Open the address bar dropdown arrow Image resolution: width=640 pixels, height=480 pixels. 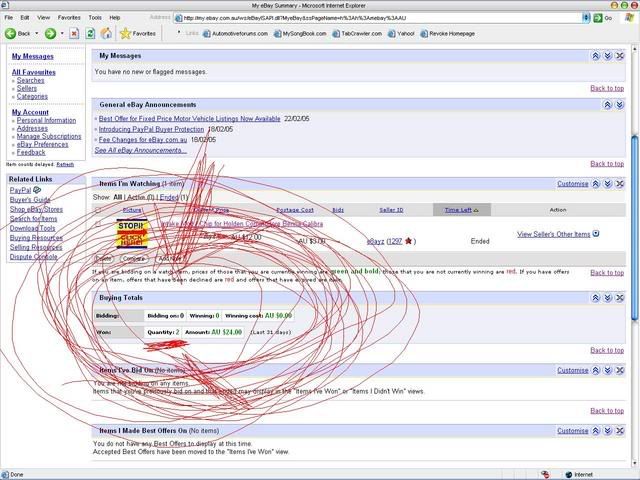586,18
